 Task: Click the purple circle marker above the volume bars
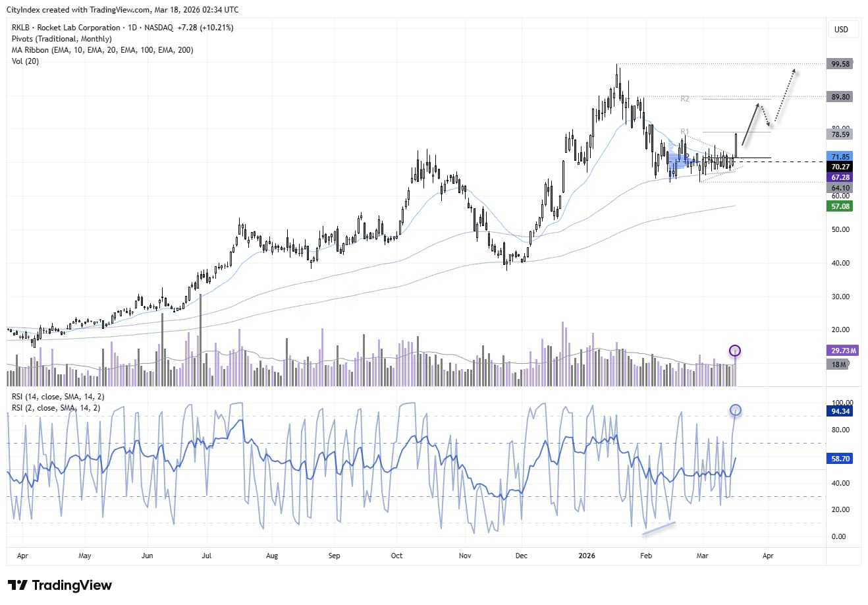(x=735, y=351)
